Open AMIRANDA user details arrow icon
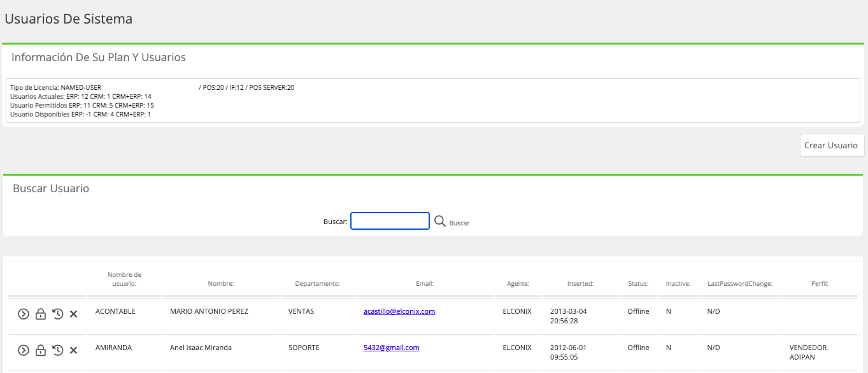Viewport: 868px width, 373px height. click(x=24, y=350)
